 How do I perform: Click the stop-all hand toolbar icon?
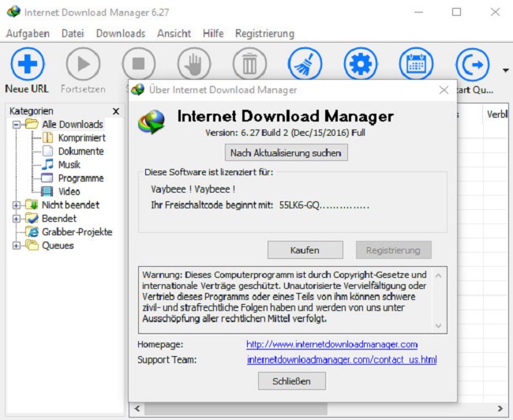click(x=194, y=64)
